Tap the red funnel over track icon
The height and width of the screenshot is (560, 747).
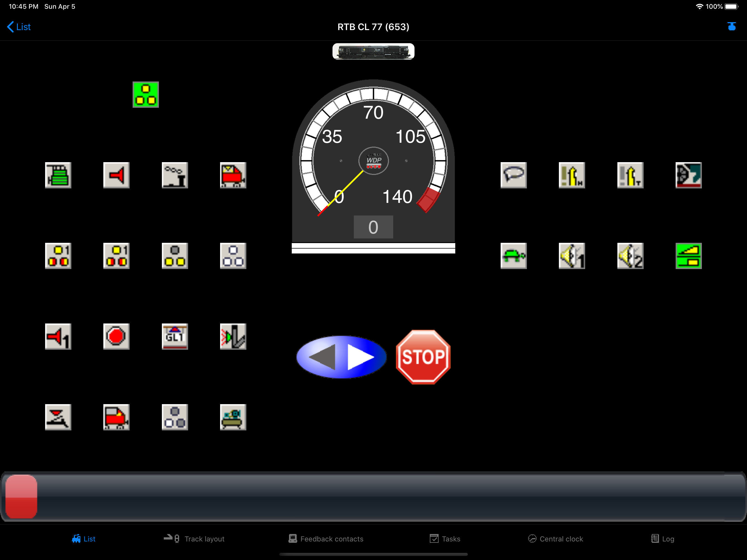coord(58,417)
